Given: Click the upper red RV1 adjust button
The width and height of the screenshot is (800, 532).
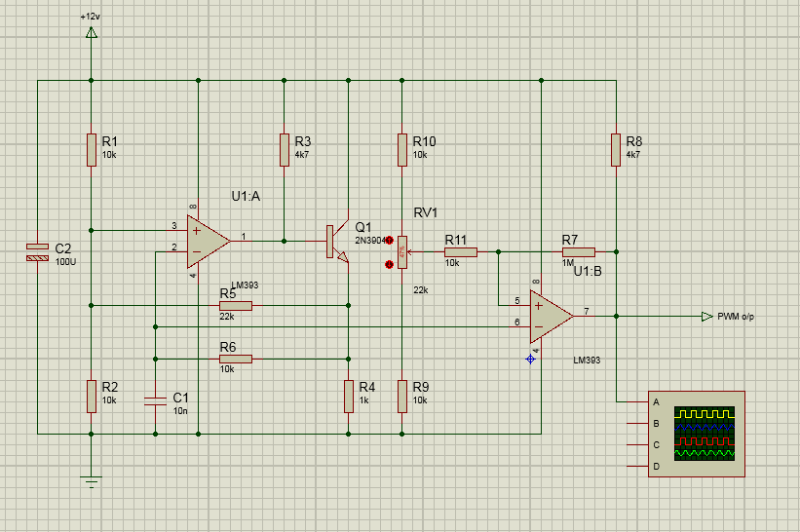Looking at the screenshot, I should click(x=390, y=241).
